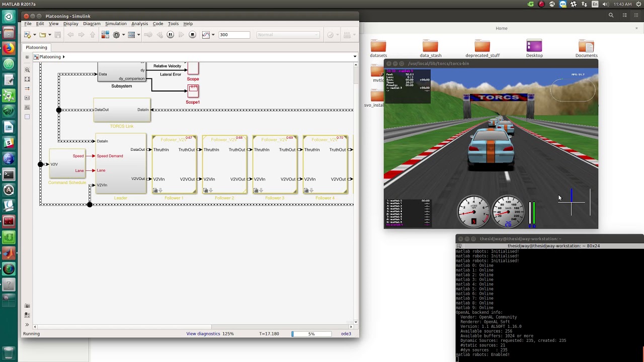Image resolution: width=644 pixels, height=362 pixels.
Task: Select the Scope1 block
Action: pos(193,91)
